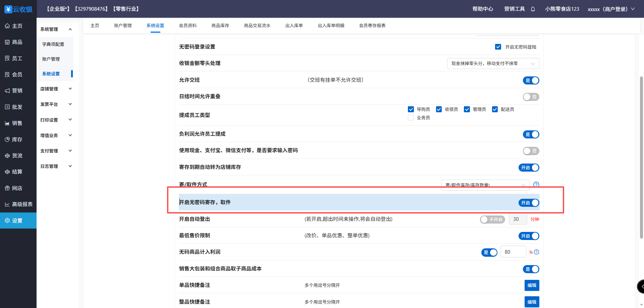
Task: Open 收银金额零头处理 dropdown
Action: pyautogui.click(x=493, y=64)
